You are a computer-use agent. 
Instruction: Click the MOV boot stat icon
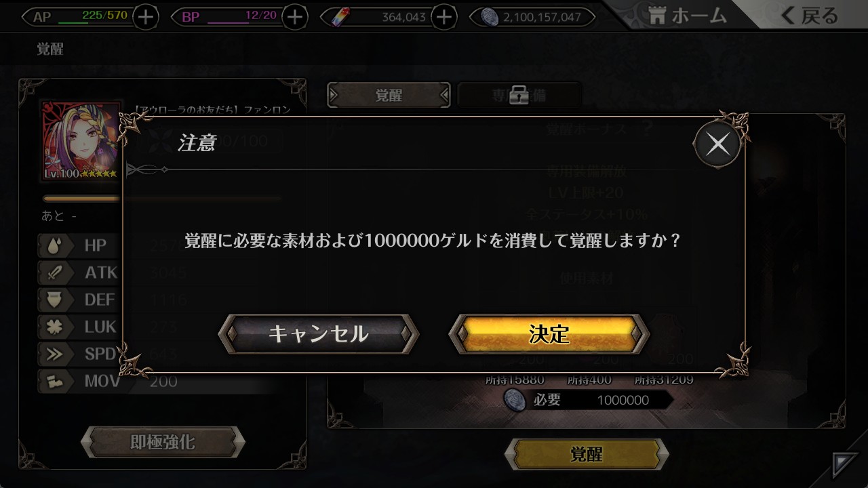pos(54,381)
